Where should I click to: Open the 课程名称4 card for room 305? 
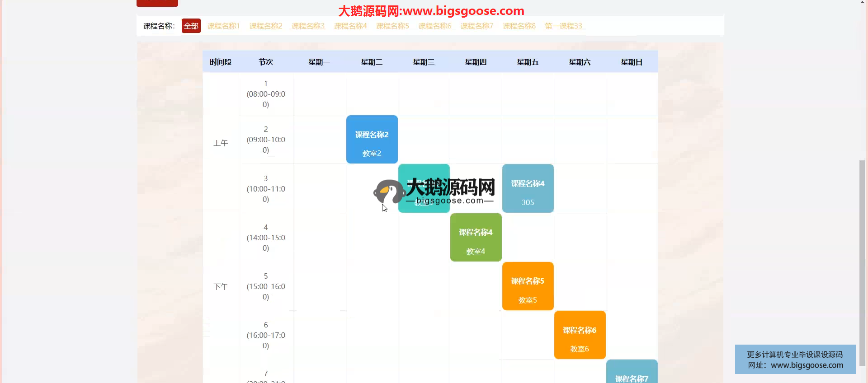tap(528, 188)
